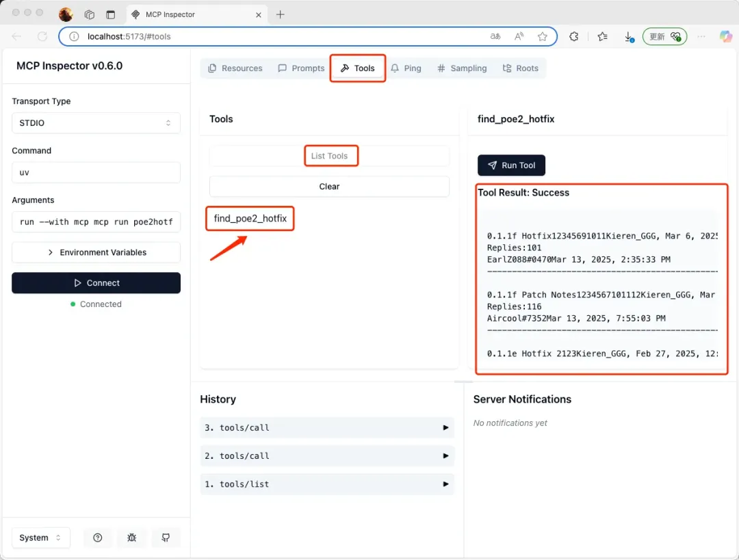
Task: Open the GitHub repository icon
Action: click(x=166, y=538)
